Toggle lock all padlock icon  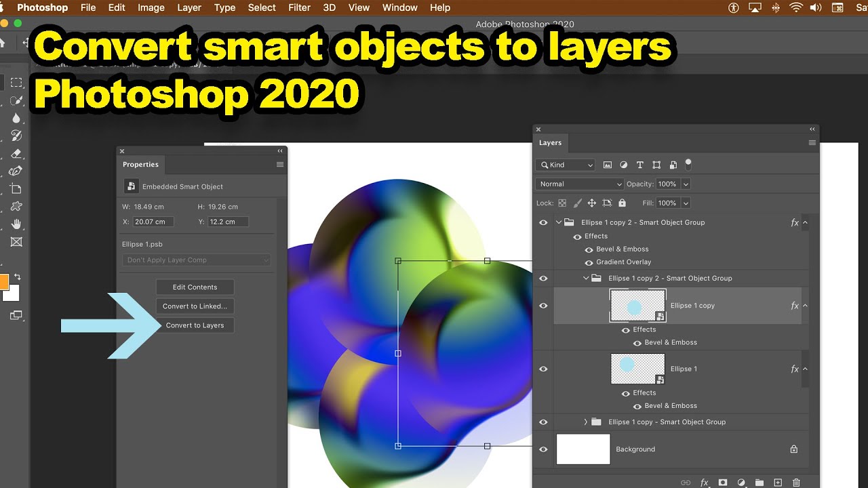click(x=623, y=203)
